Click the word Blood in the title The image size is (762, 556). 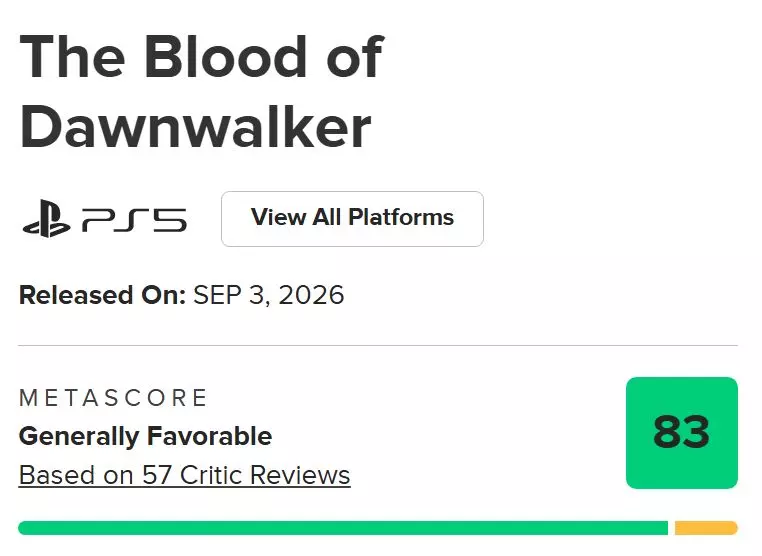(x=225, y=57)
